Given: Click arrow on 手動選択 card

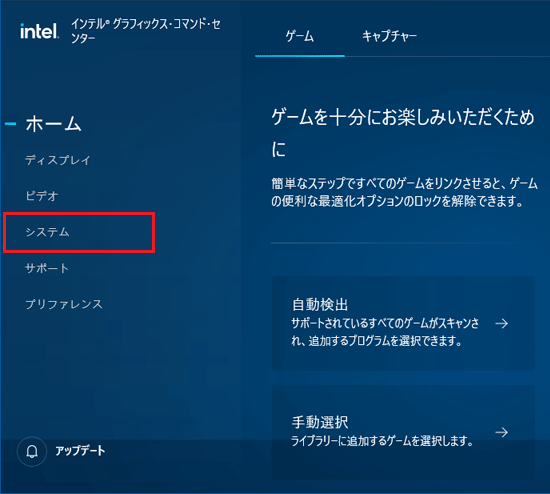Looking at the screenshot, I should [502, 432].
